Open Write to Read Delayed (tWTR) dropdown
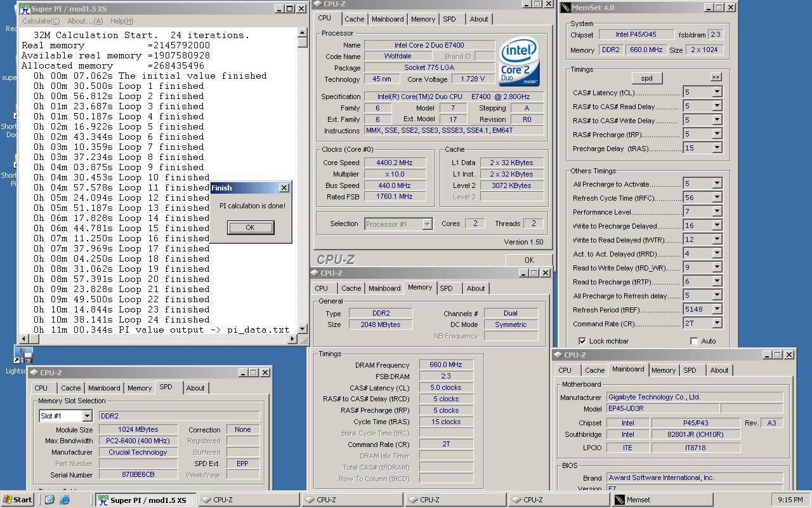This screenshot has height=508, width=812. pyautogui.click(x=717, y=239)
